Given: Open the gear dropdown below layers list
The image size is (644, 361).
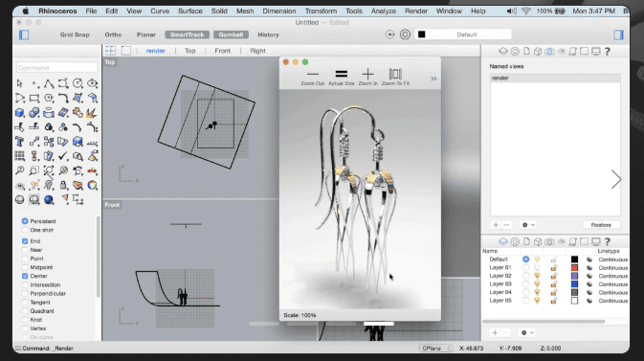Looking at the screenshot, I should [x=527, y=332].
